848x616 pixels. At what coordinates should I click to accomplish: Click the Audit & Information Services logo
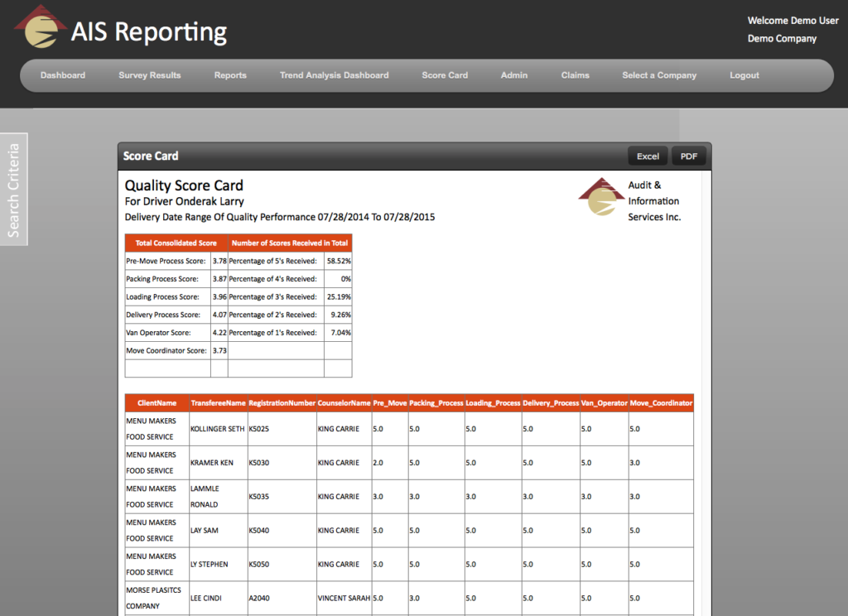tap(601, 197)
